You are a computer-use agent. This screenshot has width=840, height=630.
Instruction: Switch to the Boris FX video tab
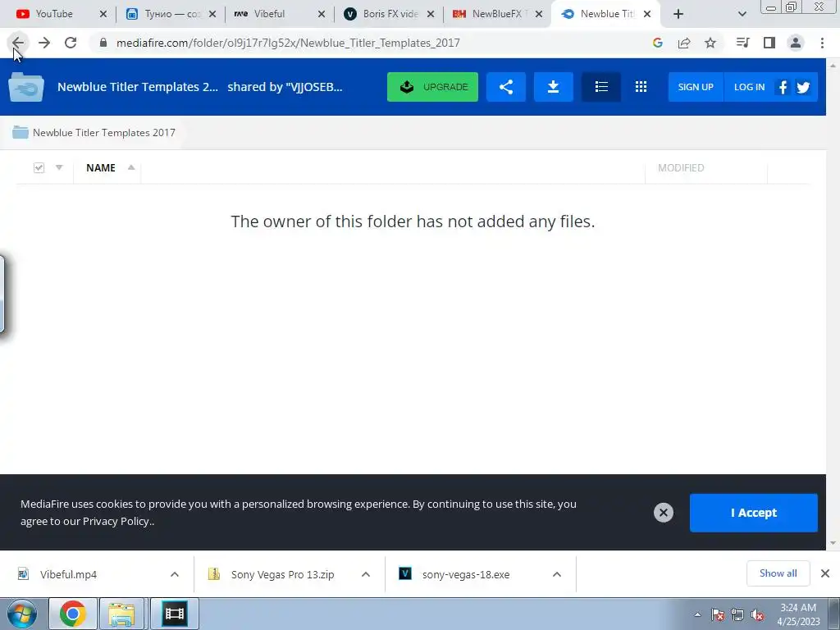pyautogui.click(x=390, y=14)
